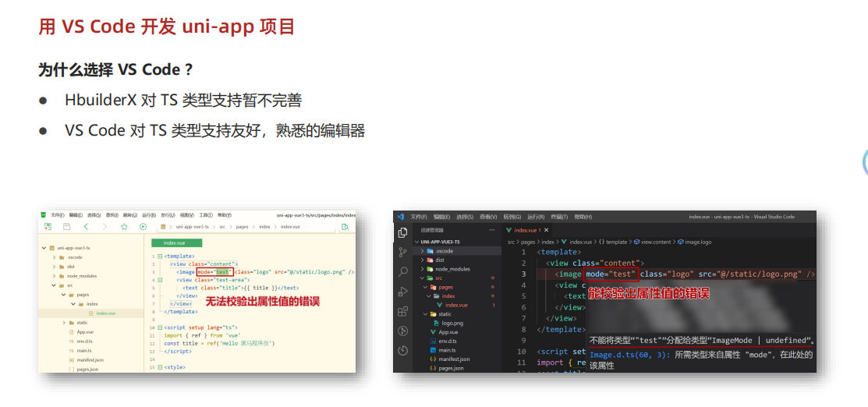This screenshot has height=407, width=868.
Task: Open 查看(V) menu in VS Code
Action: (x=488, y=217)
